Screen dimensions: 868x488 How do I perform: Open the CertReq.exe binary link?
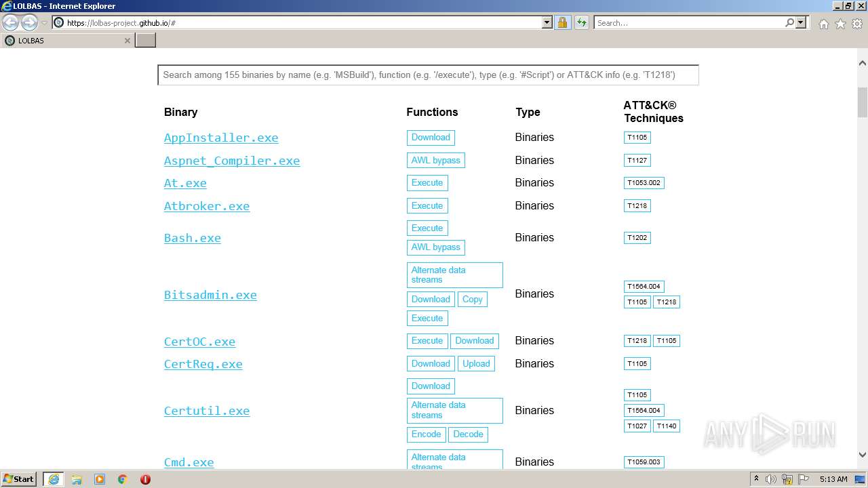(x=203, y=364)
